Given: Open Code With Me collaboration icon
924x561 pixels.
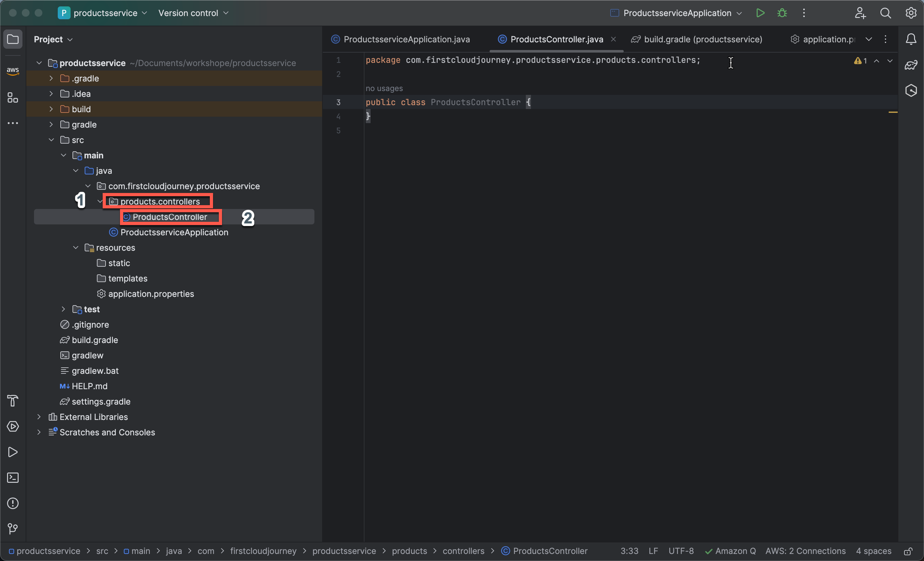Looking at the screenshot, I should point(860,13).
